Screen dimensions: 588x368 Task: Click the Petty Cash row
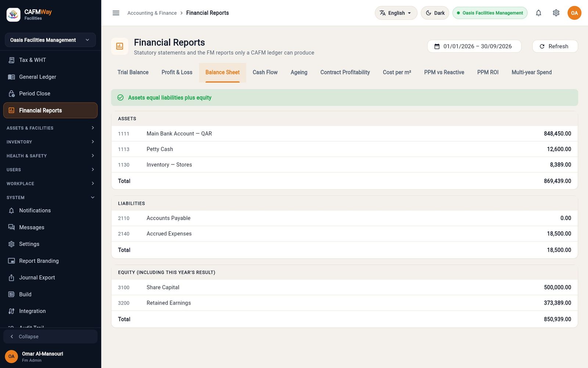(x=344, y=149)
